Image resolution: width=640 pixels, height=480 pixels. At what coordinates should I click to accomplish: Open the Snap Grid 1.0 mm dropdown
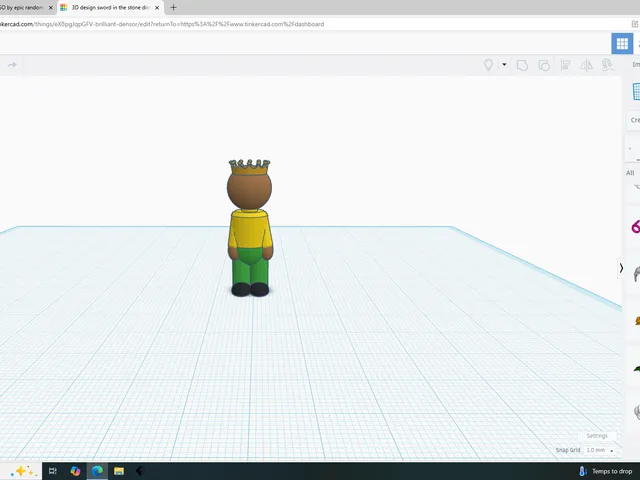[600, 450]
